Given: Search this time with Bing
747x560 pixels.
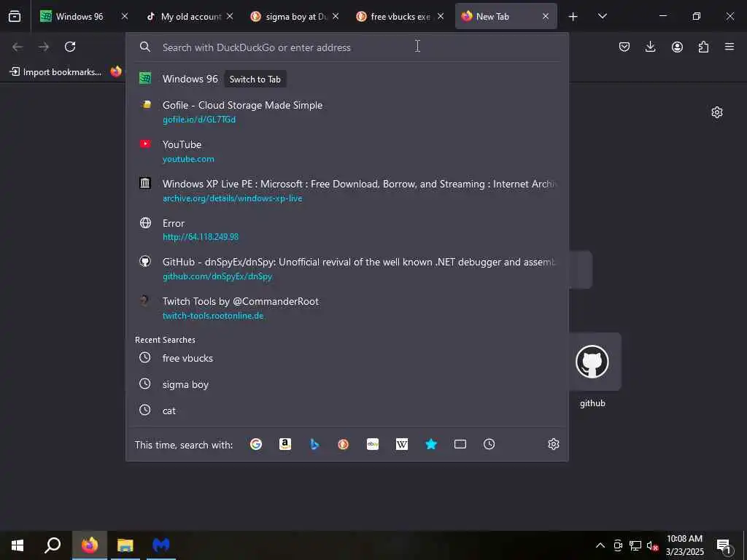Looking at the screenshot, I should coord(314,444).
